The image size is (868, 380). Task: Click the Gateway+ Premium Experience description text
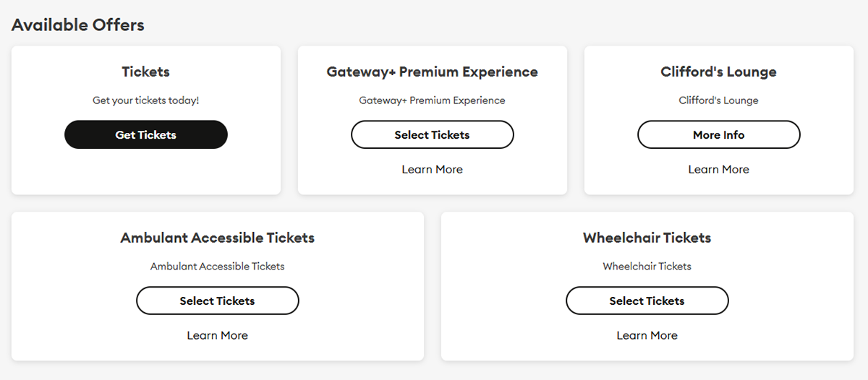pyautogui.click(x=432, y=100)
